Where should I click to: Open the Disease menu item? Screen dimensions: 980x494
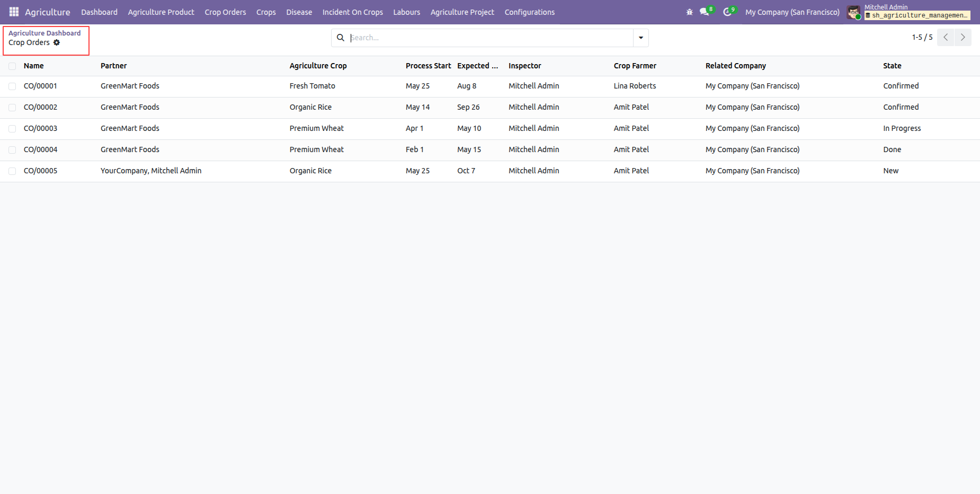point(299,12)
